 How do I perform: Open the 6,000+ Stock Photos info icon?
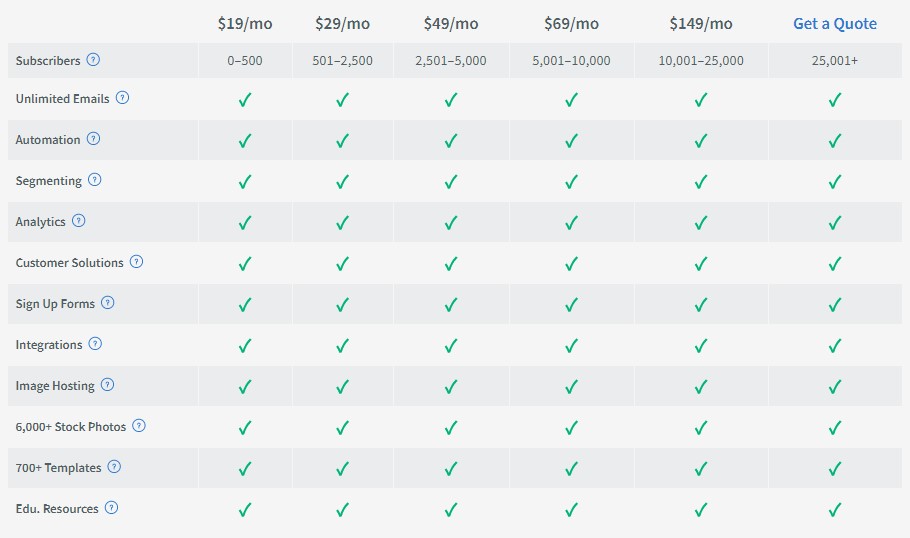139,426
